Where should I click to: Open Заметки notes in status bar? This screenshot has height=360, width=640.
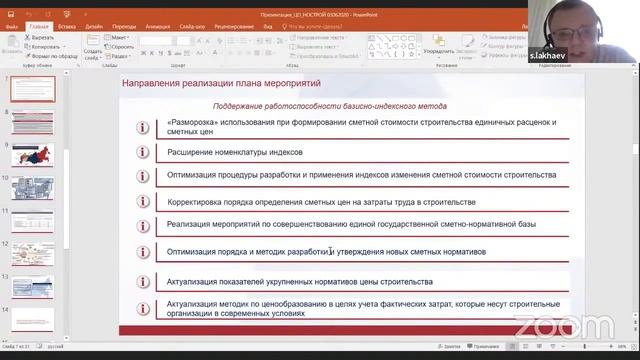pos(449,346)
